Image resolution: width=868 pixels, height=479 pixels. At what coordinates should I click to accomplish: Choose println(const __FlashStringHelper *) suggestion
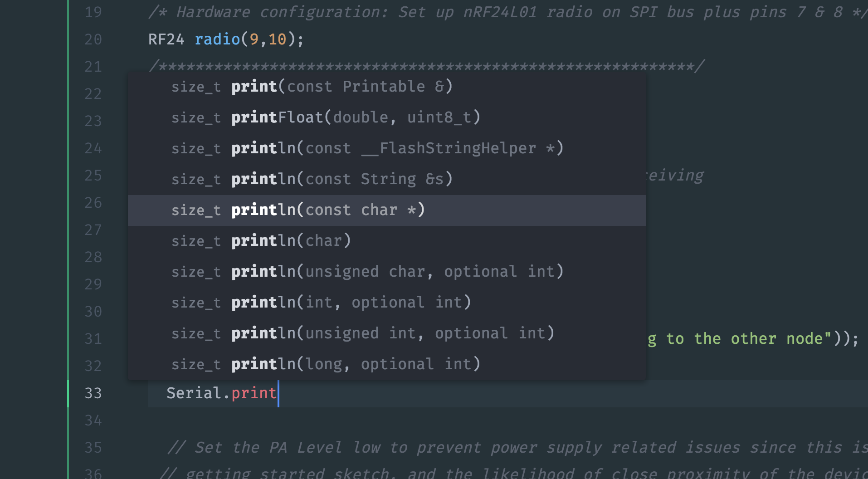click(386, 148)
